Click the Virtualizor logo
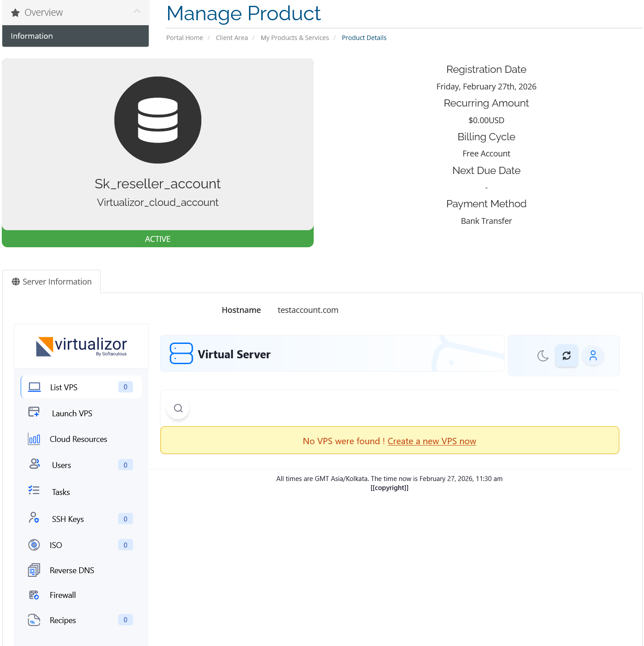 [x=81, y=346]
